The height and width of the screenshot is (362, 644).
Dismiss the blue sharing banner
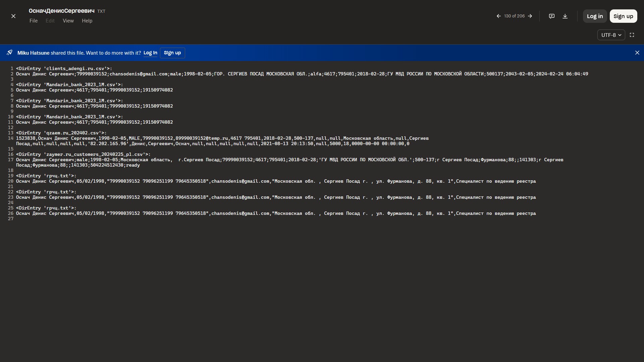(637, 53)
